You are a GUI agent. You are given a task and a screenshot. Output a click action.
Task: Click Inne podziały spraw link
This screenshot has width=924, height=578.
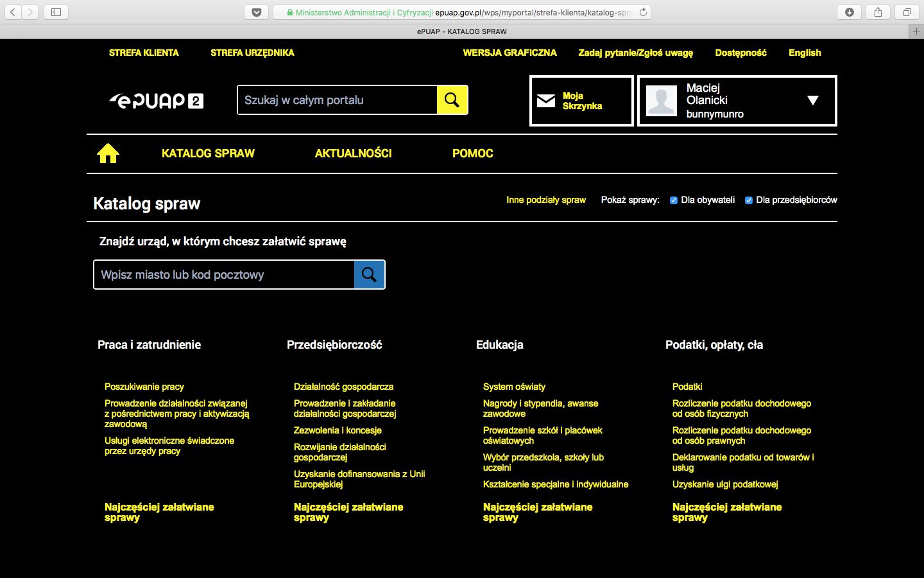[546, 200]
